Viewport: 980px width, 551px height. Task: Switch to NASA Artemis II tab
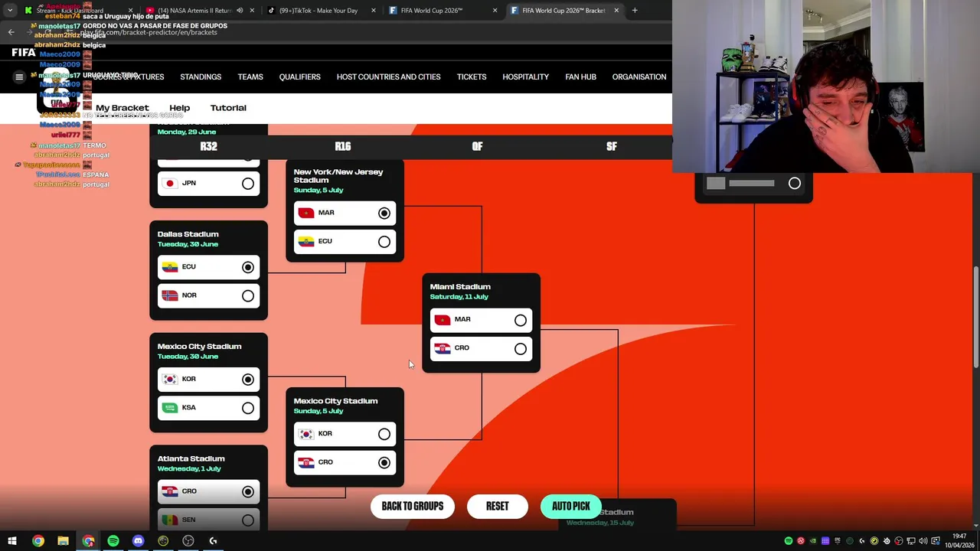click(x=201, y=11)
